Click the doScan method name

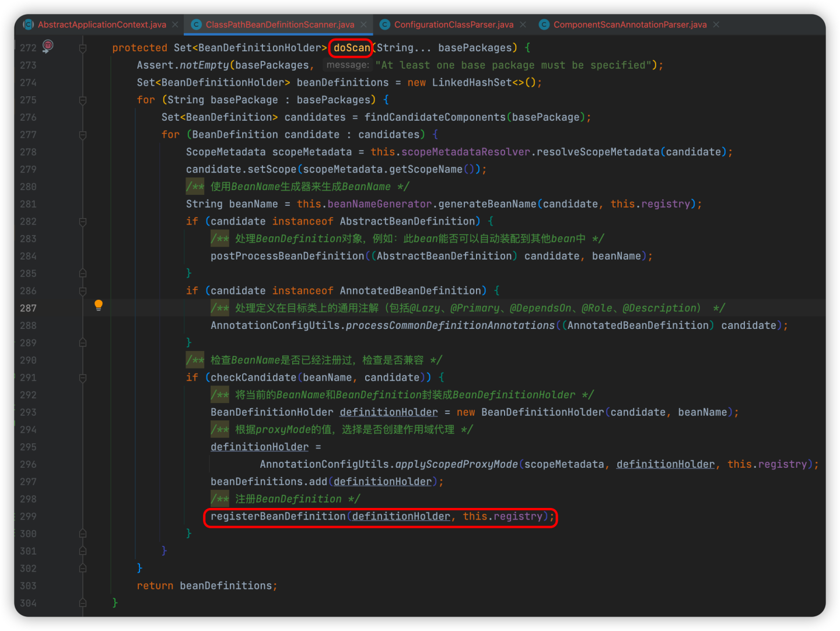point(352,48)
